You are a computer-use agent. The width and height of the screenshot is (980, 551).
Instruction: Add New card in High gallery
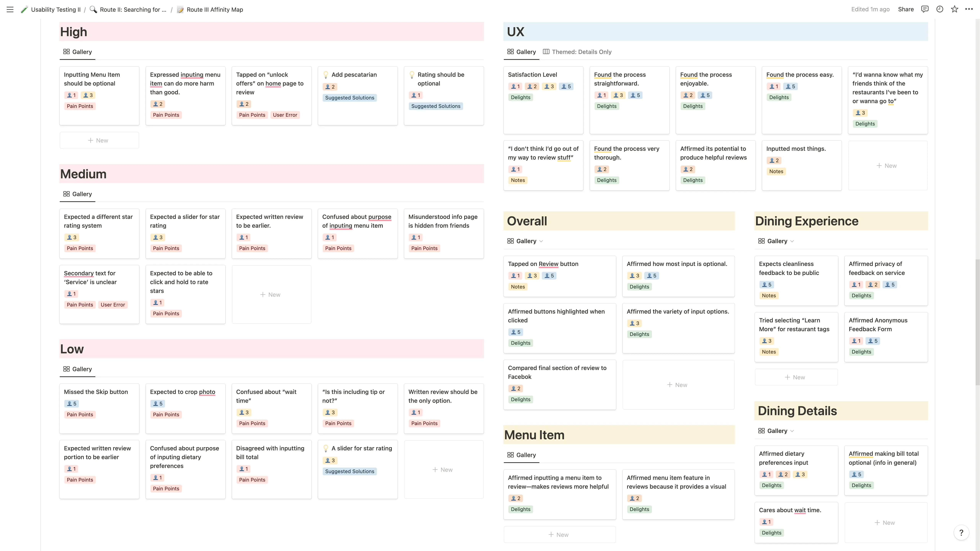[x=99, y=140]
